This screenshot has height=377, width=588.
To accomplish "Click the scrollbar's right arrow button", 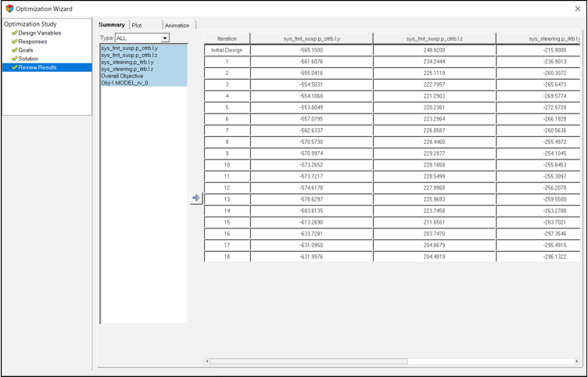I will (x=577, y=361).
